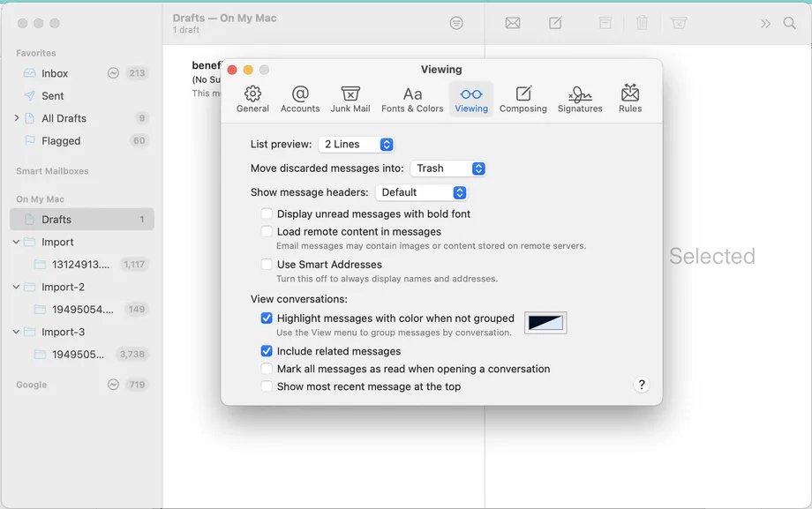The width and height of the screenshot is (812, 509).
Task: Open the General preferences pane
Action: pyautogui.click(x=252, y=99)
